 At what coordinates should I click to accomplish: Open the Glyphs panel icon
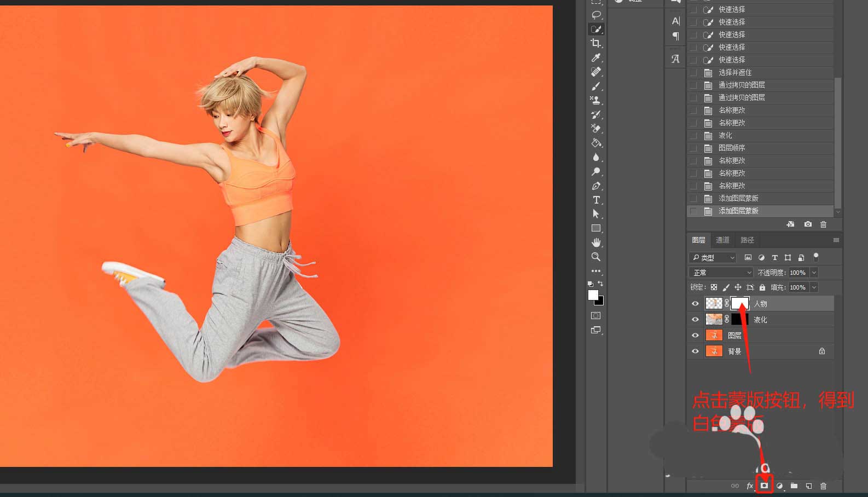click(x=676, y=59)
